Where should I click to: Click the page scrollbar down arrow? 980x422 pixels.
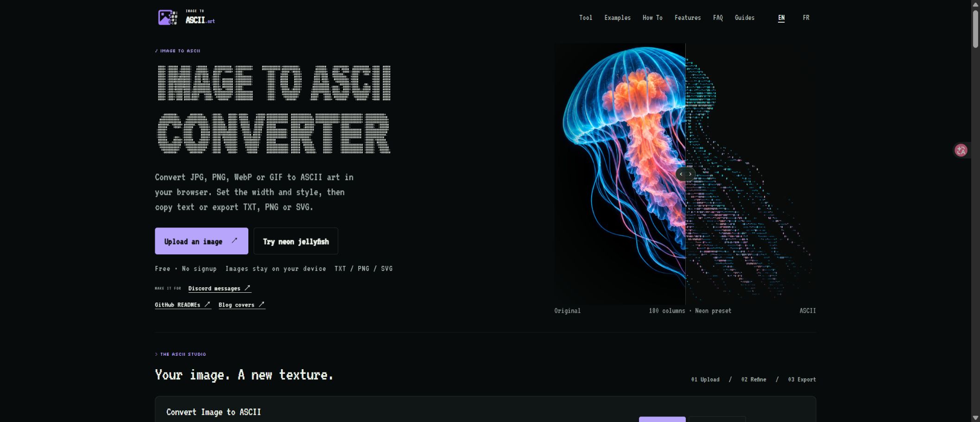click(x=975, y=418)
